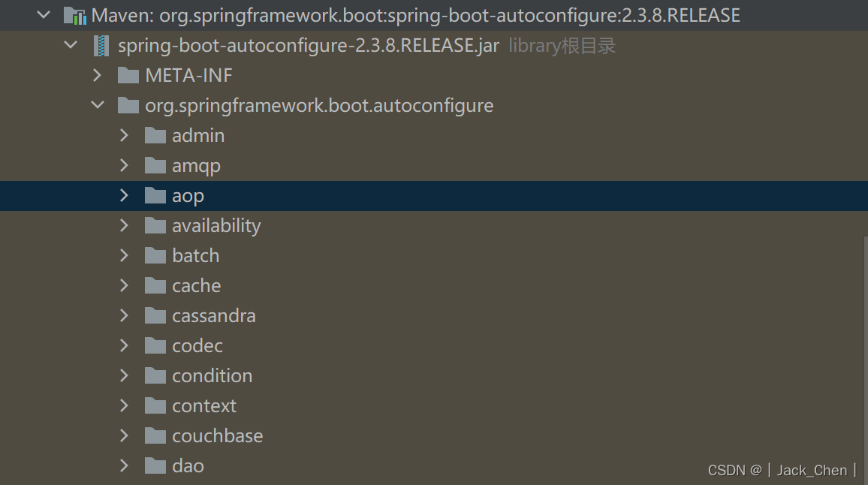Select the codec package label
This screenshot has width=868, height=485.
tap(197, 346)
